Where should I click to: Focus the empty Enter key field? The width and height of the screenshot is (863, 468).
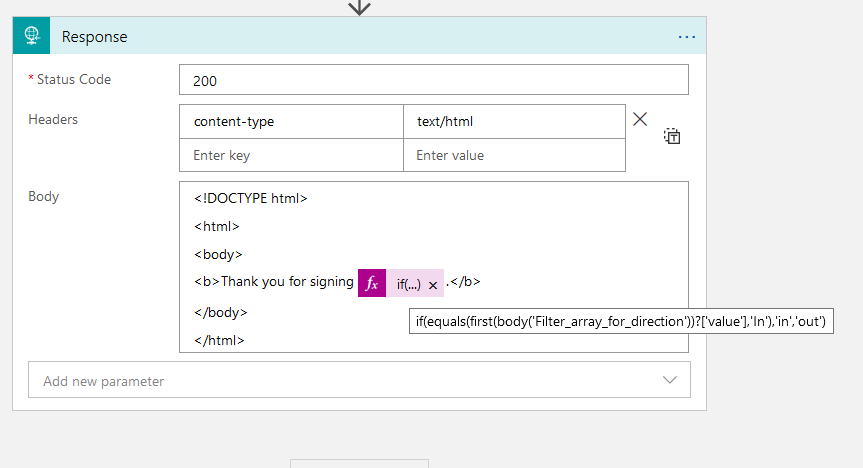(x=292, y=155)
